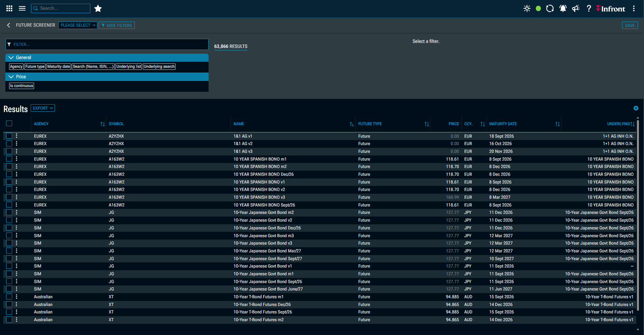Viewport: 644px width, 335px height.
Task: Click the green connection status indicator
Action: point(539,8)
